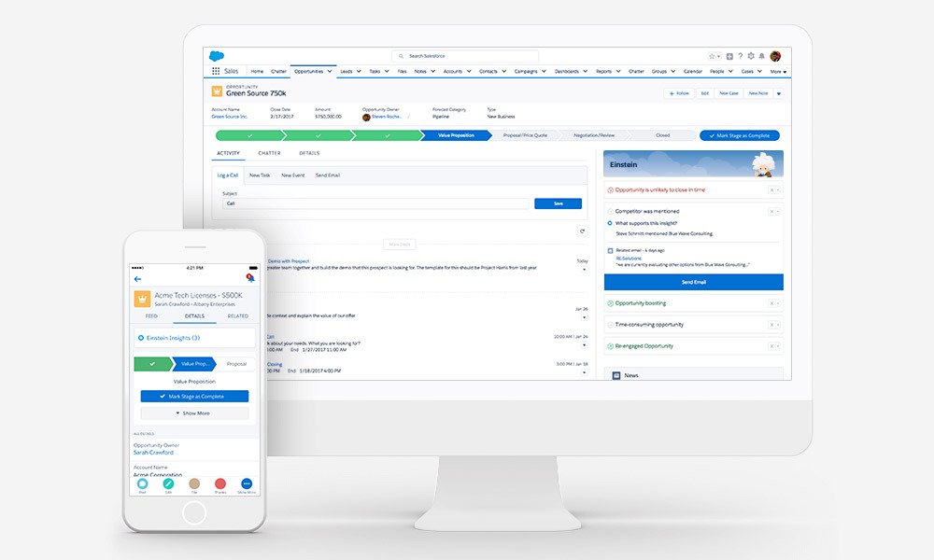
Task: Open the Green Source Inc. account link
Action: 230,117
